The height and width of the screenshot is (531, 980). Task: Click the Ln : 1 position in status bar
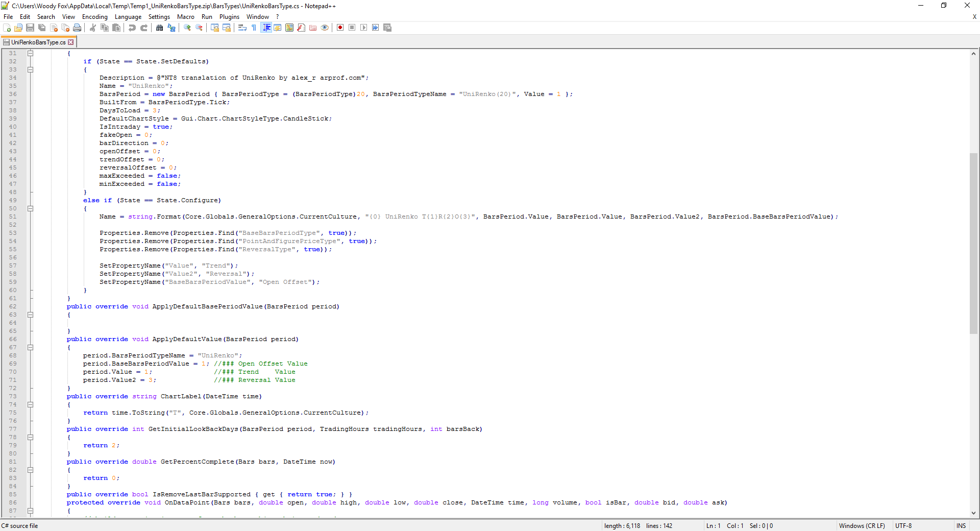click(x=713, y=526)
